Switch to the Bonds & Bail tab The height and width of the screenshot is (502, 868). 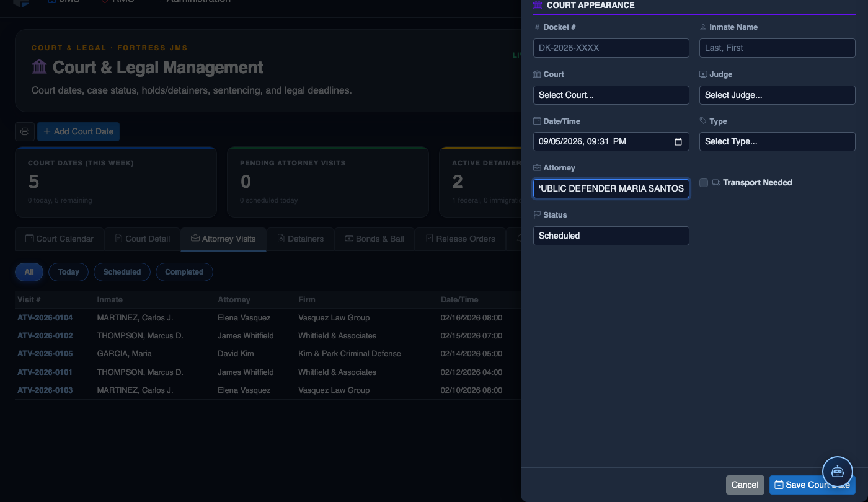[374, 239]
